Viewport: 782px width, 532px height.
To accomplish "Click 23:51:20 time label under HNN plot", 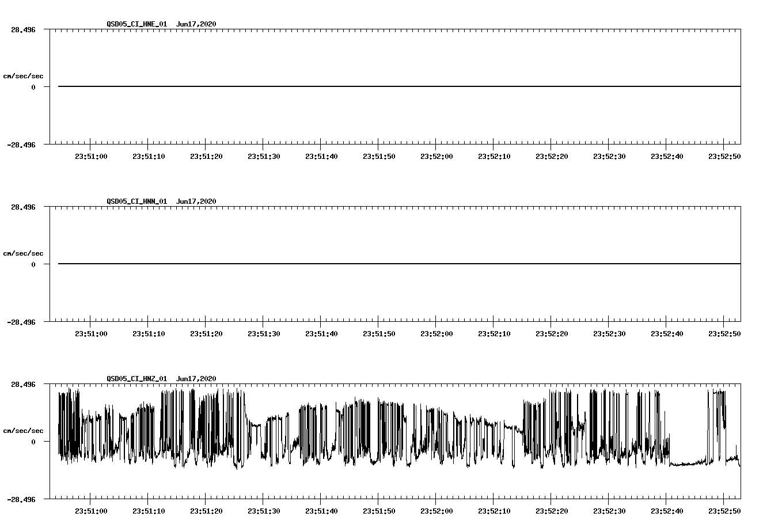I will click(x=206, y=334).
